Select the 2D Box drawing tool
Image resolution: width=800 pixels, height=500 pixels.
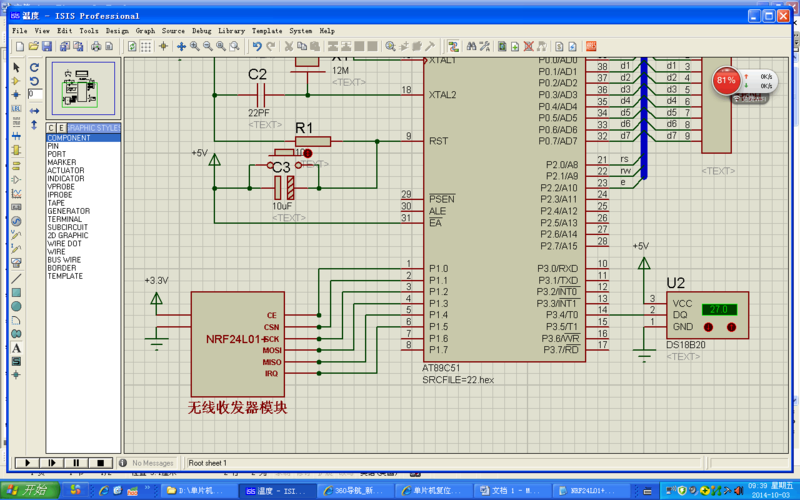16,292
